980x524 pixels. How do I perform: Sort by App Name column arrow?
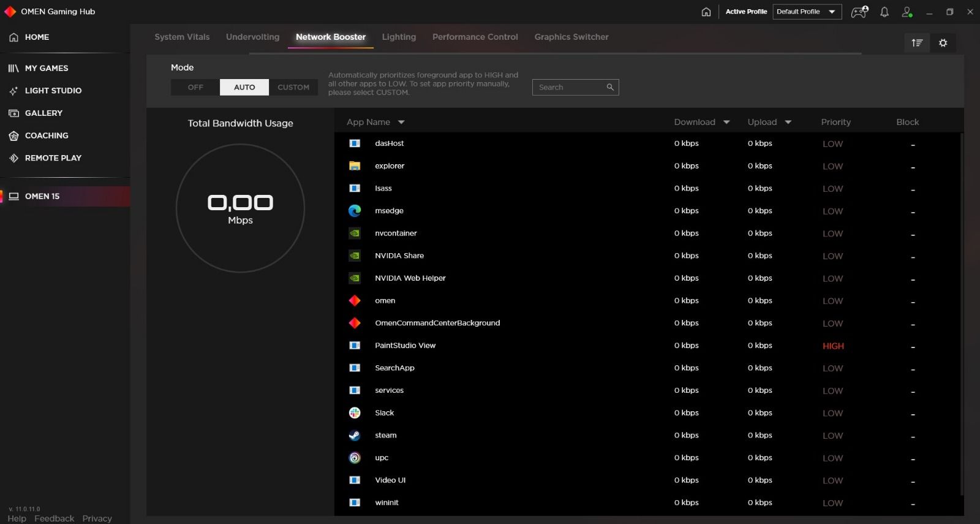click(401, 123)
